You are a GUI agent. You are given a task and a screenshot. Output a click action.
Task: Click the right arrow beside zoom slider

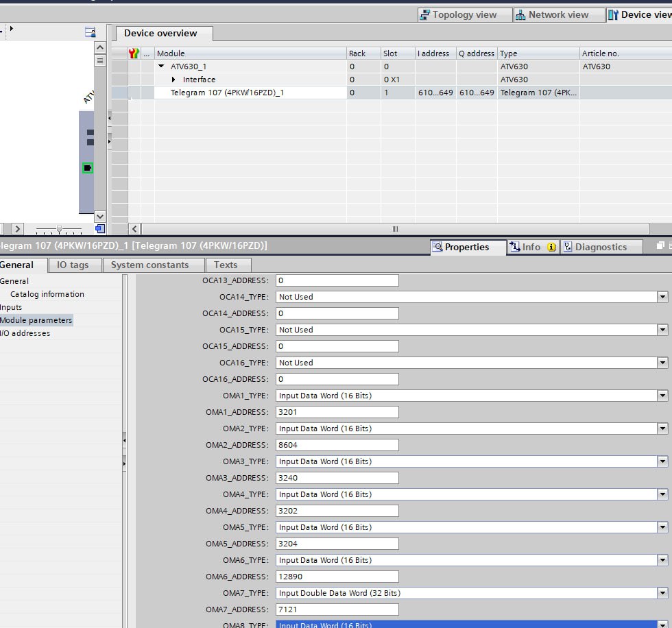pyautogui.click(x=18, y=229)
